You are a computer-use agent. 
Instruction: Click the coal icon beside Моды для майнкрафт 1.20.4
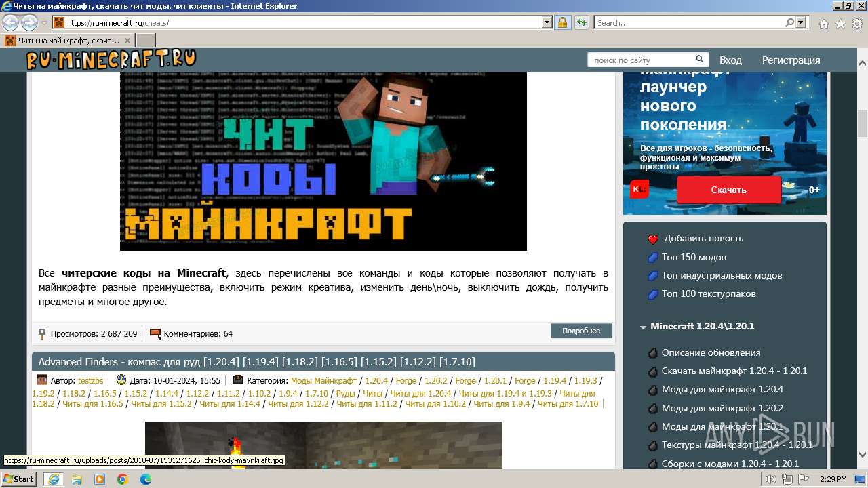coord(653,390)
